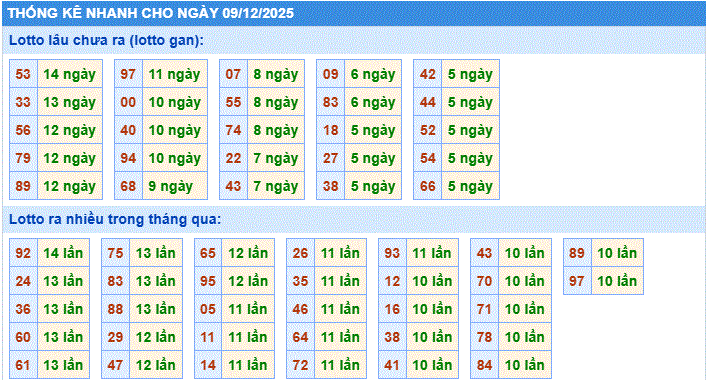Click lotto number 35

301,281
